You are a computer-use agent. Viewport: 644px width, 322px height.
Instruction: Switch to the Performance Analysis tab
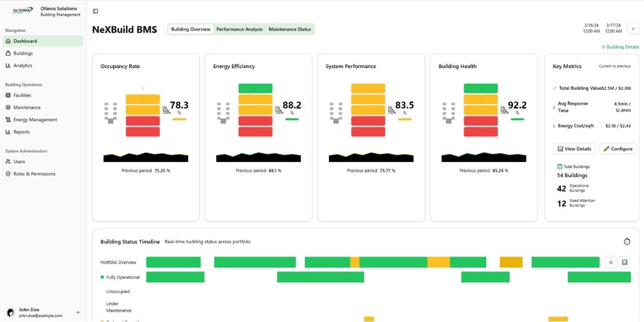tap(239, 30)
